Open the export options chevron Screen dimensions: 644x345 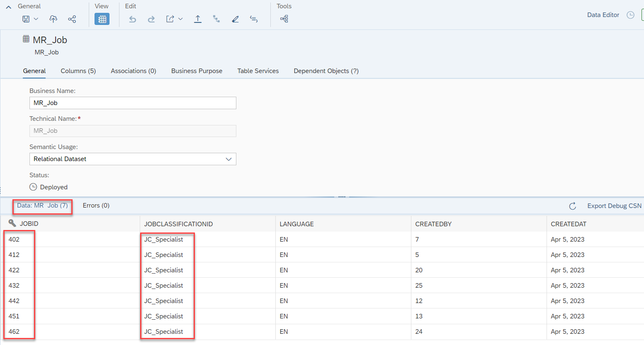pos(180,19)
